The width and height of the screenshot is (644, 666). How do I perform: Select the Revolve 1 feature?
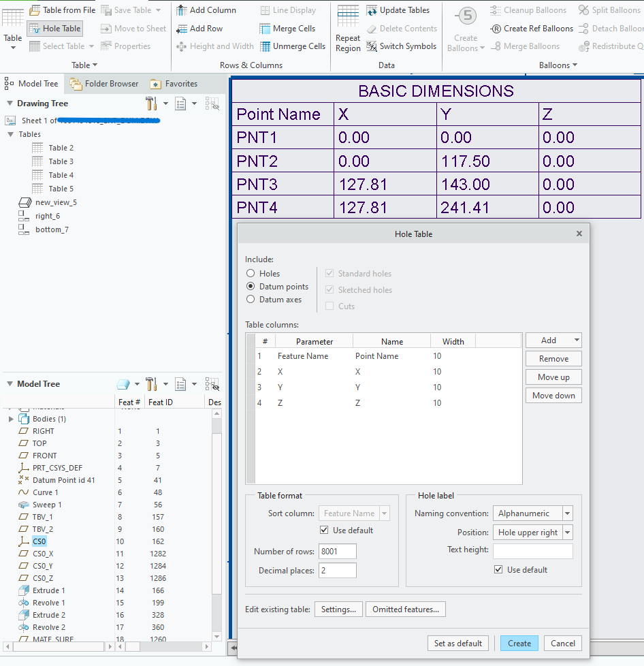point(49,603)
